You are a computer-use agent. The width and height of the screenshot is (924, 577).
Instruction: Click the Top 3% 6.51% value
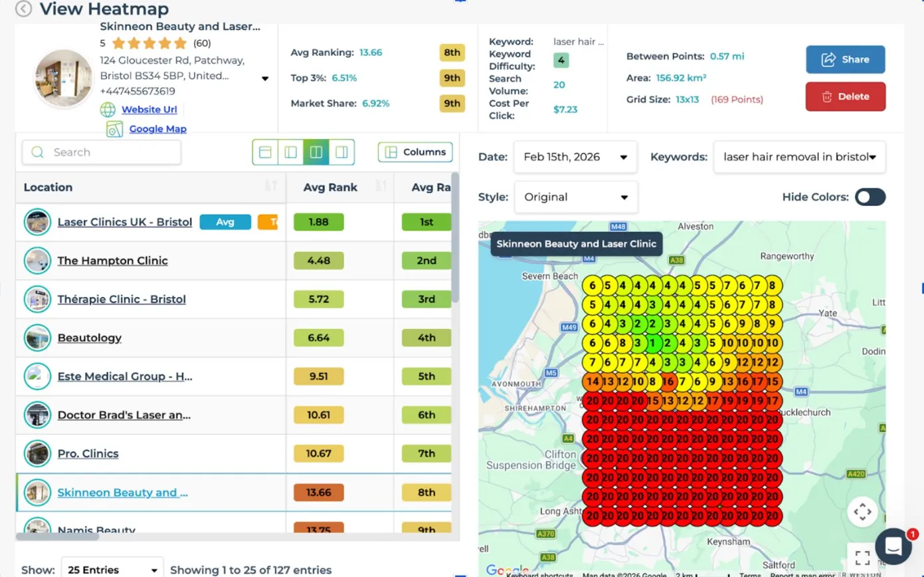pos(344,78)
